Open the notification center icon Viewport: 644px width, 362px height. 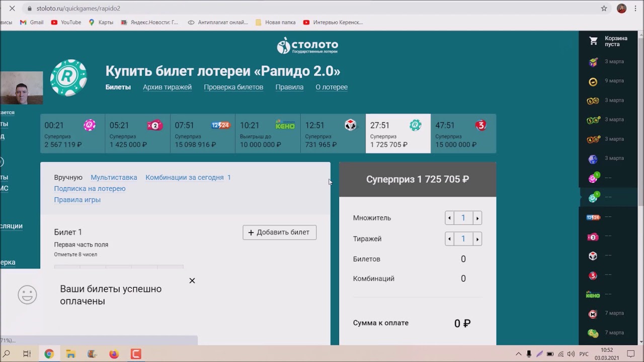click(x=630, y=354)
